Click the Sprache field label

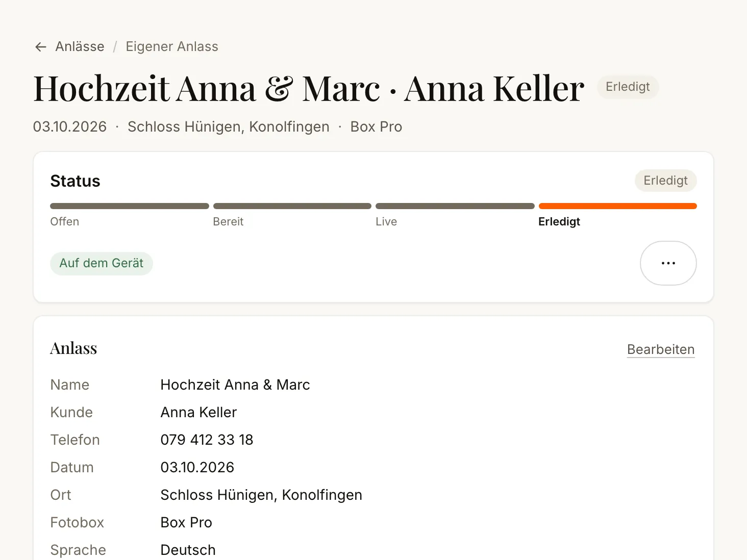point(78,550)
